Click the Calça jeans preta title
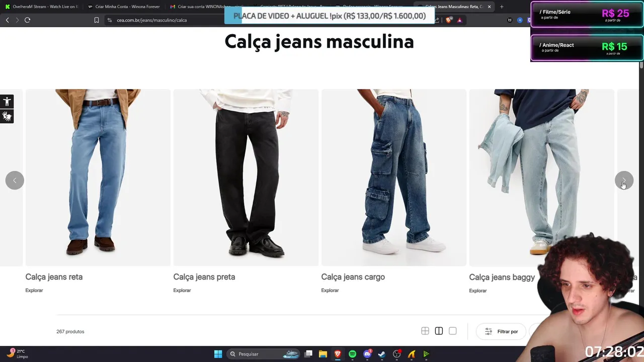 tap(204, 277)
